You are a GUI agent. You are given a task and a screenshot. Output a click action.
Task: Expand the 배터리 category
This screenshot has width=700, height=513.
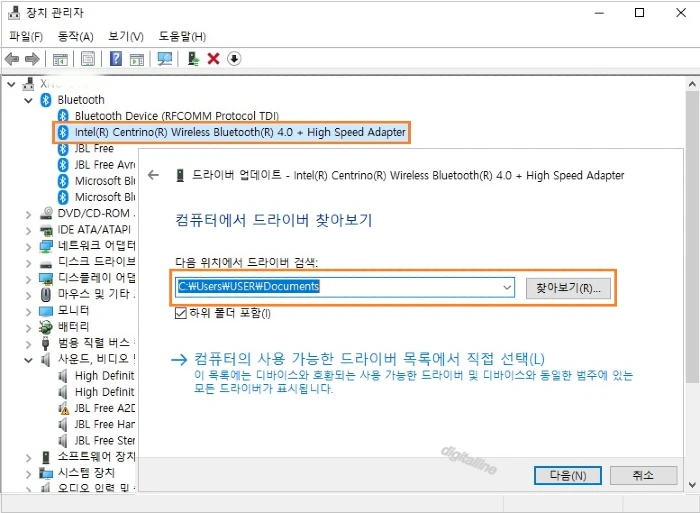29,328
